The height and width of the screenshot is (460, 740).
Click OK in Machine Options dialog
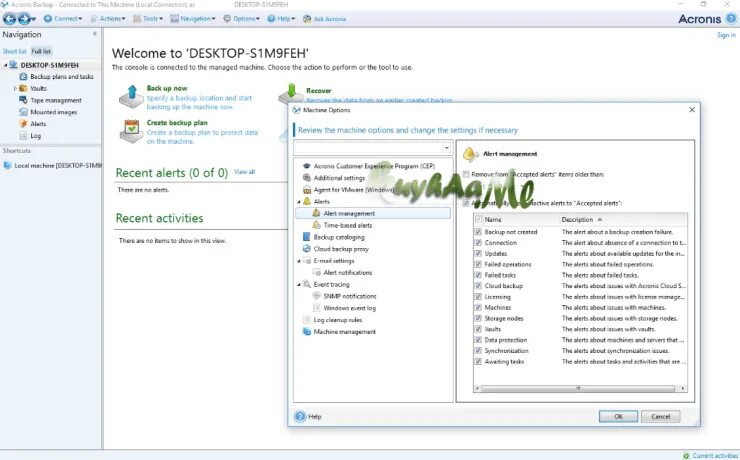click(x=618, y=417)
